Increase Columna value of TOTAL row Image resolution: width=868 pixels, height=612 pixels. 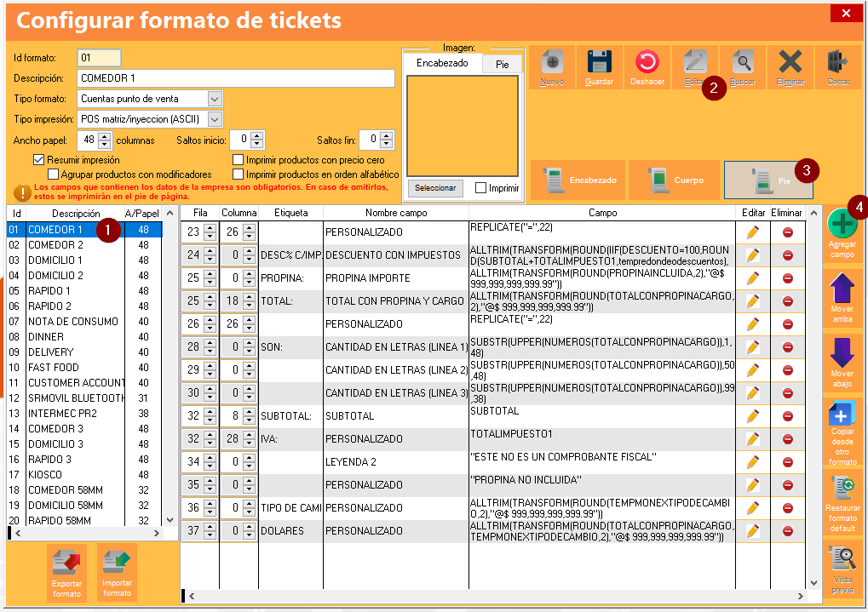tap(249, 297)
